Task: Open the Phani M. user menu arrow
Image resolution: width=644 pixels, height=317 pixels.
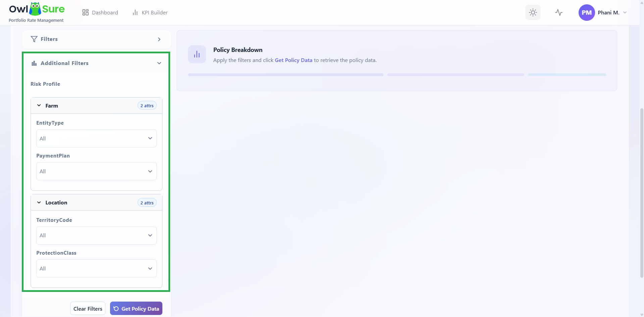Action: [625, 12]
